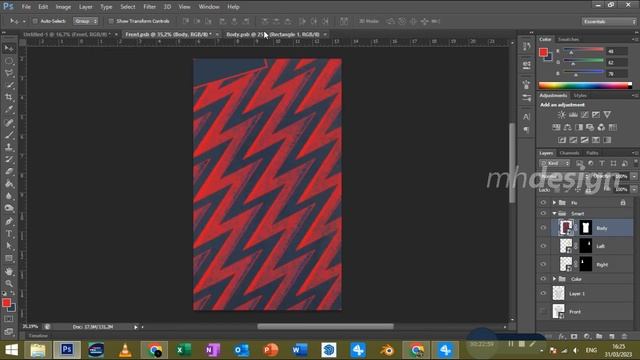Open the Filter menu
Viewport: 640px width, 360px height.
pos(149,7)
